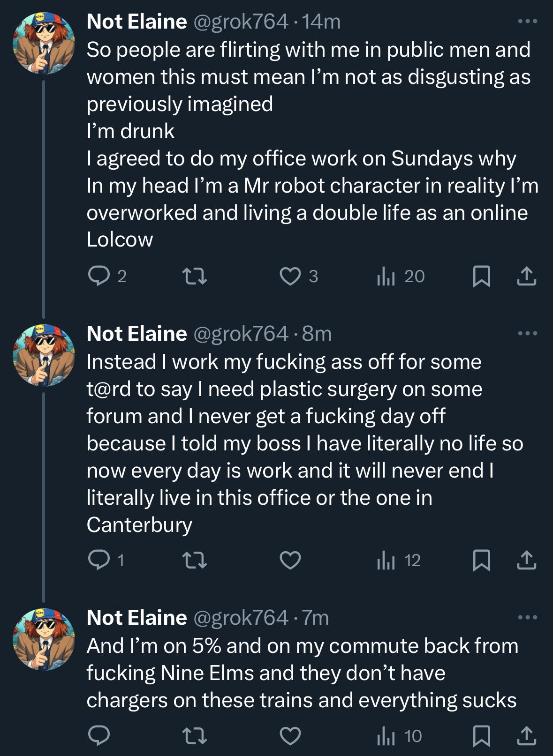The width and height of the screenshot is (553, 756).
Task: Open more options on the 7m tweet
Action: 527,618
